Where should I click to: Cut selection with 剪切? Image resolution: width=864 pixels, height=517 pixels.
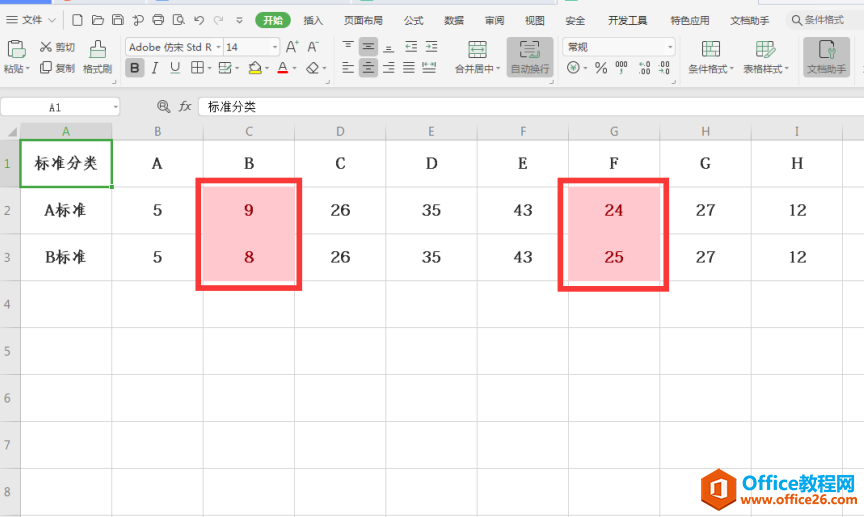pyautogui.click(x=57, y=47)
